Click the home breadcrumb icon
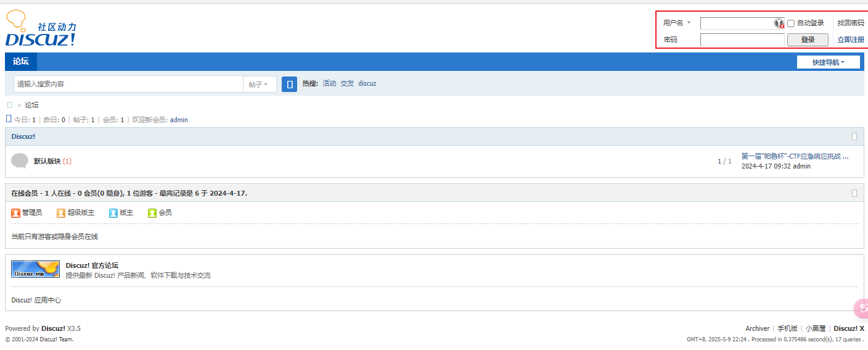 click(9, 105)
